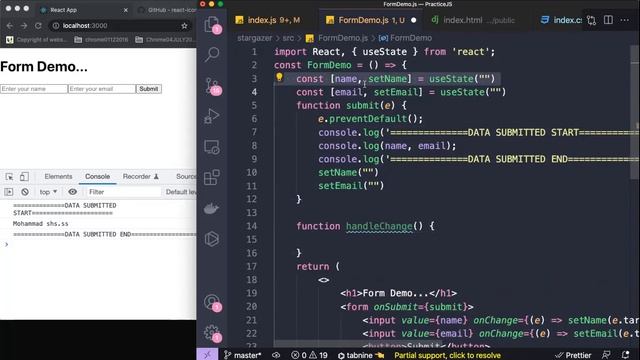The image size is (640, 360).
Task: Click the lightbulb code action on line 3
Action: 279,77
